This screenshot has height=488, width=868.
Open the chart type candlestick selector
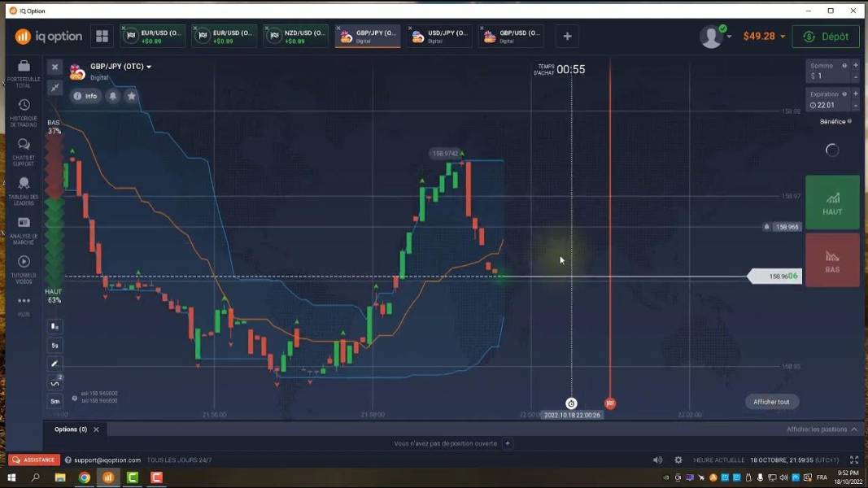[x=55, y=326]
